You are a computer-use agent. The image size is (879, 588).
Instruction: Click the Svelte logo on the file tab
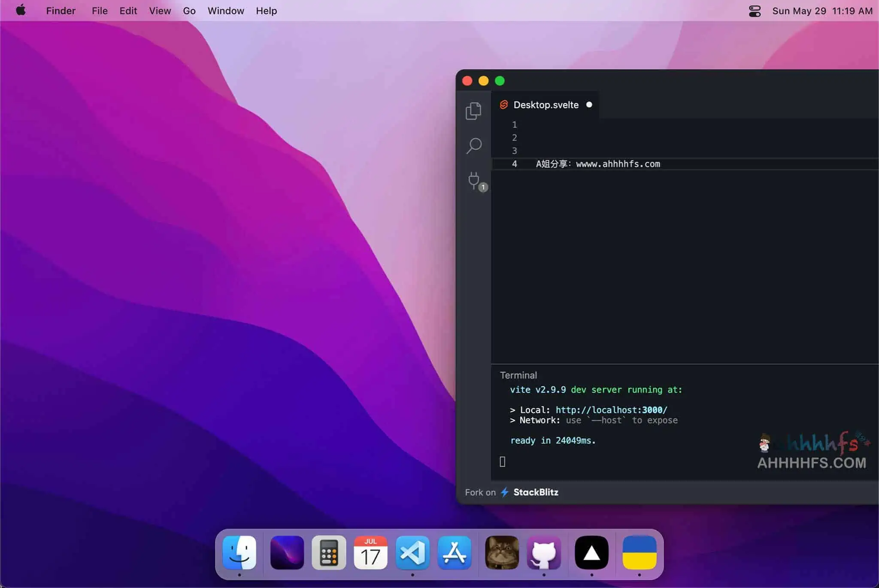pyautogui.click(x=504, y=105)
